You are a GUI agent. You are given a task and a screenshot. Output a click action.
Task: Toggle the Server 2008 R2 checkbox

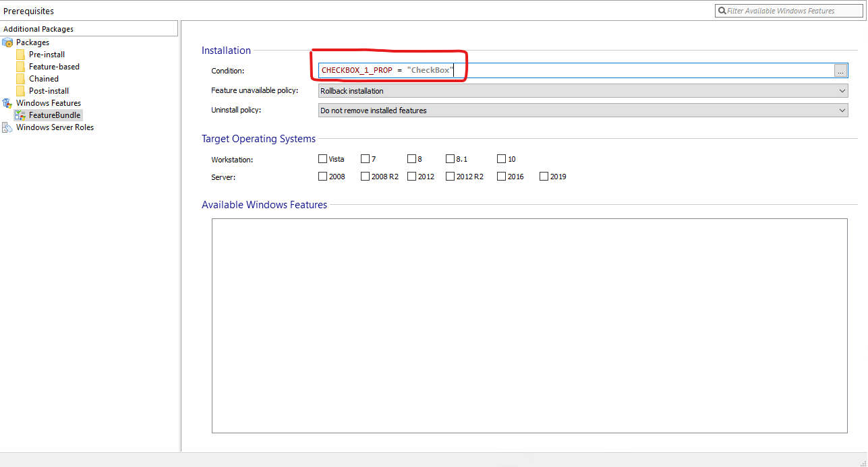click(365, 177)
